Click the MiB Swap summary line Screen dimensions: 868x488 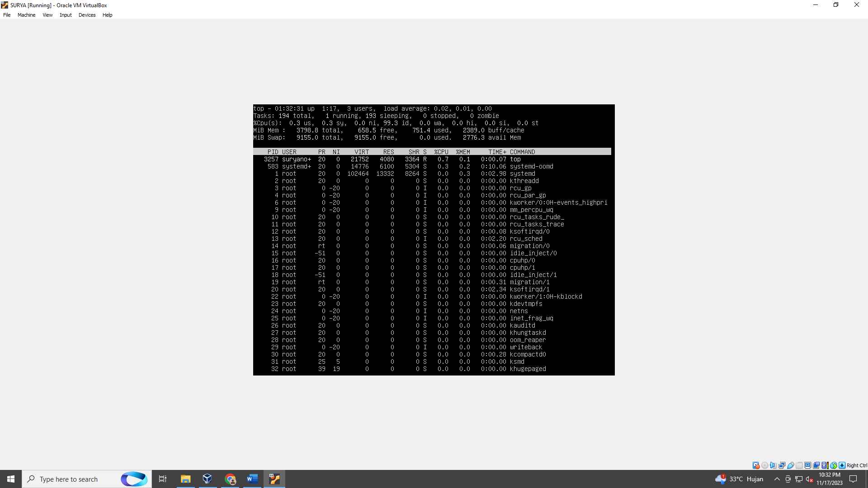click(387, 137)
